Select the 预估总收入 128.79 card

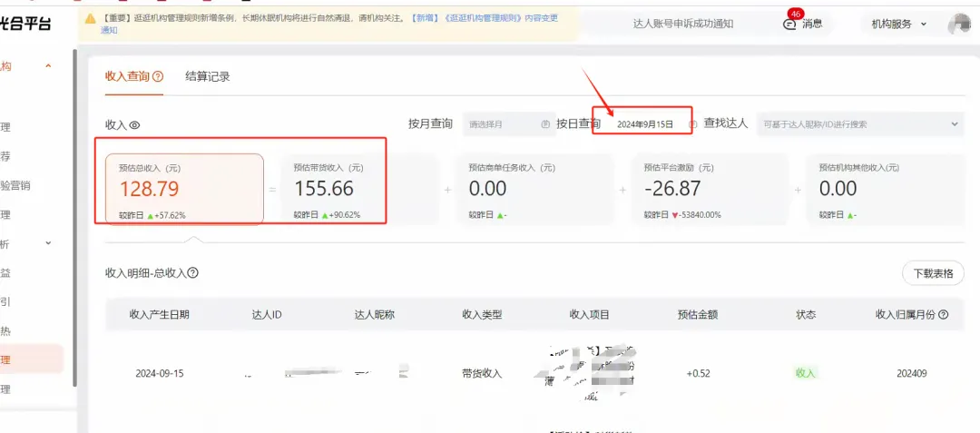tap(184, 190)
